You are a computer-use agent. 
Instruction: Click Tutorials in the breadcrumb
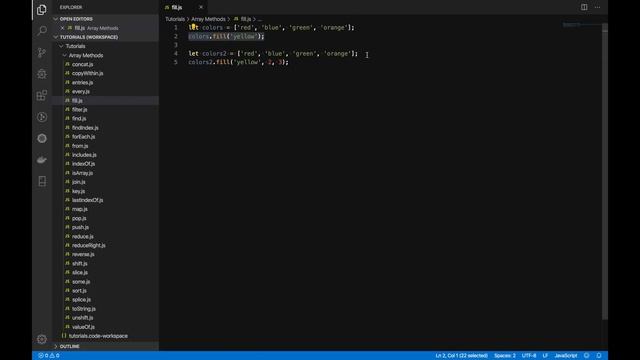click(x=175, y=19)
